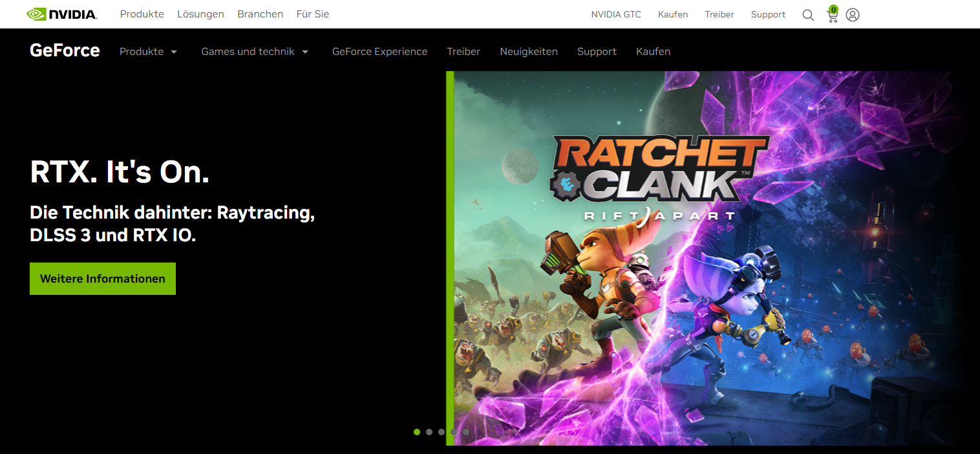Click the Die Technik dahinter subtitle text
Screen dimensions: 980x454
point(173,224)
